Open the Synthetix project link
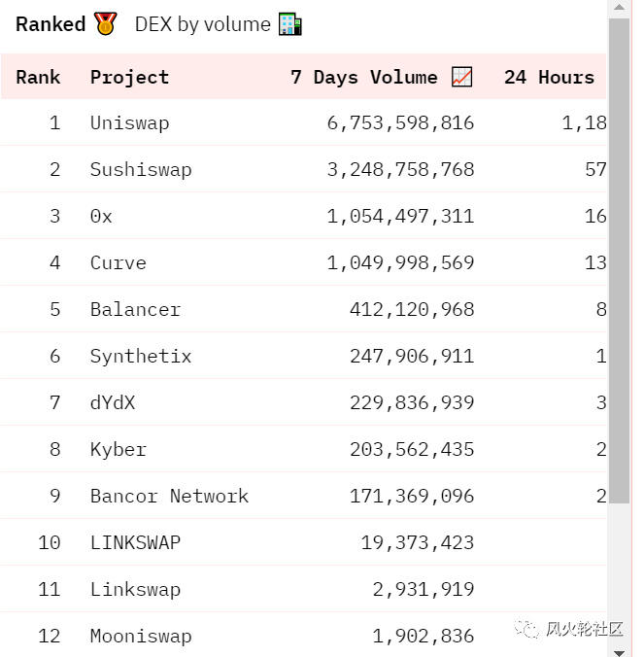Image resolution: width=644 pixels, height=657 pixels. pyautogui.click(x=141, y=356)
